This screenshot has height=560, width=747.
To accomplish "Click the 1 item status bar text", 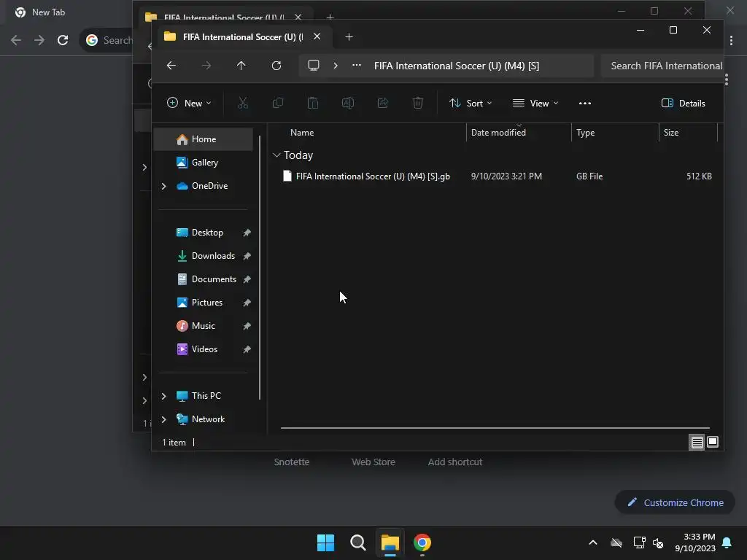I will [x=174, y=443].
